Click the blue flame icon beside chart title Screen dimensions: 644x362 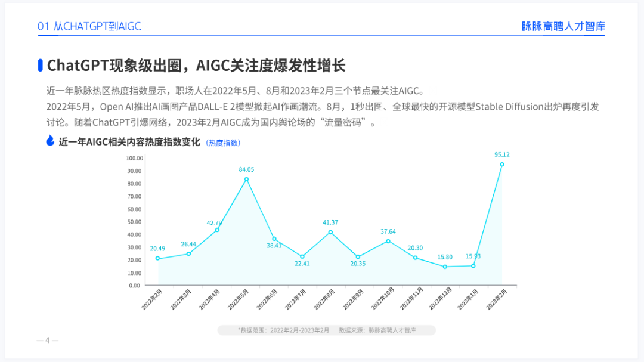click(x=50, y=141)
